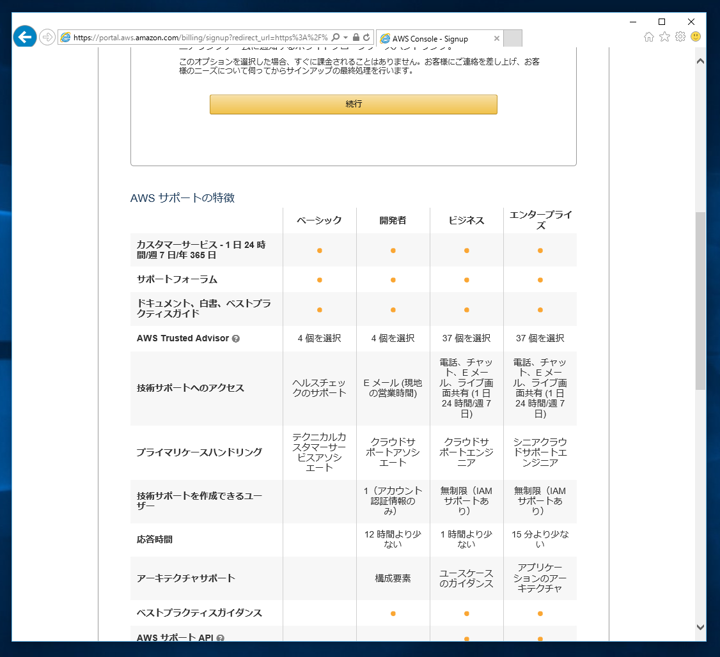
Task: Minimize the Internet Explorer window
Action: [633, 22]
